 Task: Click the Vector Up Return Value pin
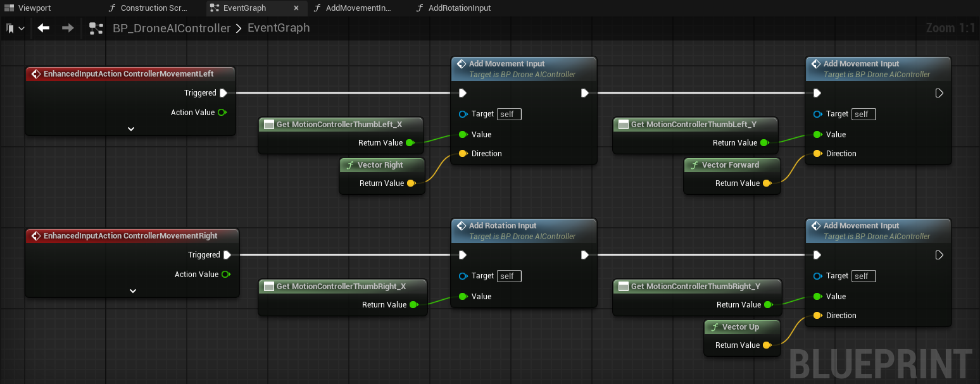point(767,345)
